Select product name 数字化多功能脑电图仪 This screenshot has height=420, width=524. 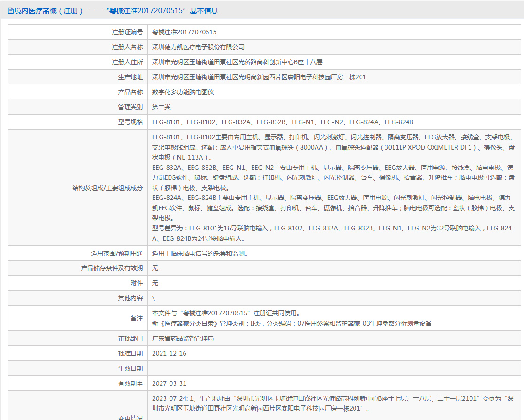click(183, 92)
